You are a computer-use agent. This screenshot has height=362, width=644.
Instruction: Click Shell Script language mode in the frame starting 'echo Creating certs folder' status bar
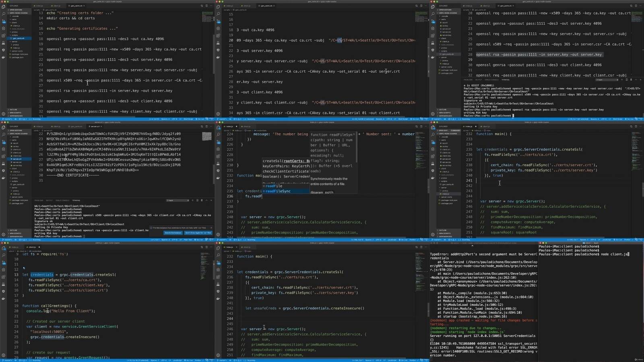(x=188, y=119)
